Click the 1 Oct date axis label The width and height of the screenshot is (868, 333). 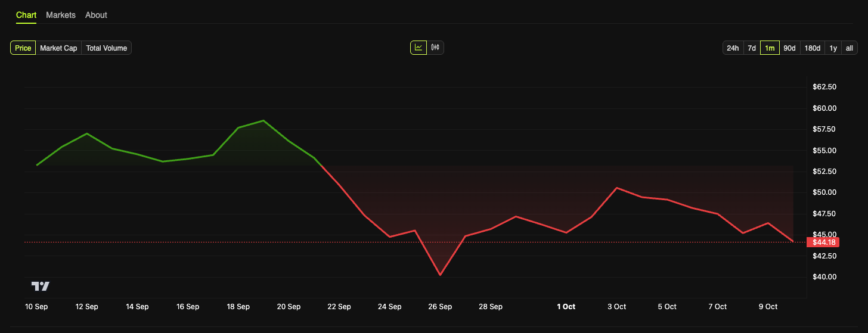pos(566,307)
